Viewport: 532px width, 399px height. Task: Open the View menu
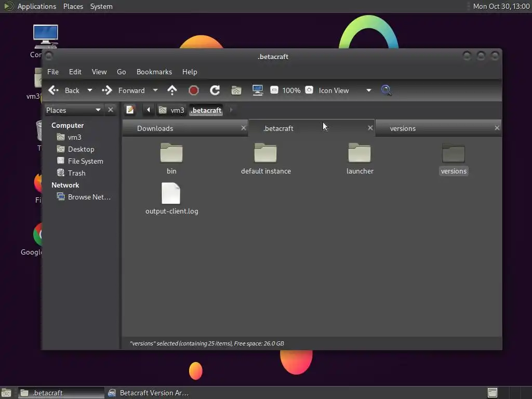[99, 72]
